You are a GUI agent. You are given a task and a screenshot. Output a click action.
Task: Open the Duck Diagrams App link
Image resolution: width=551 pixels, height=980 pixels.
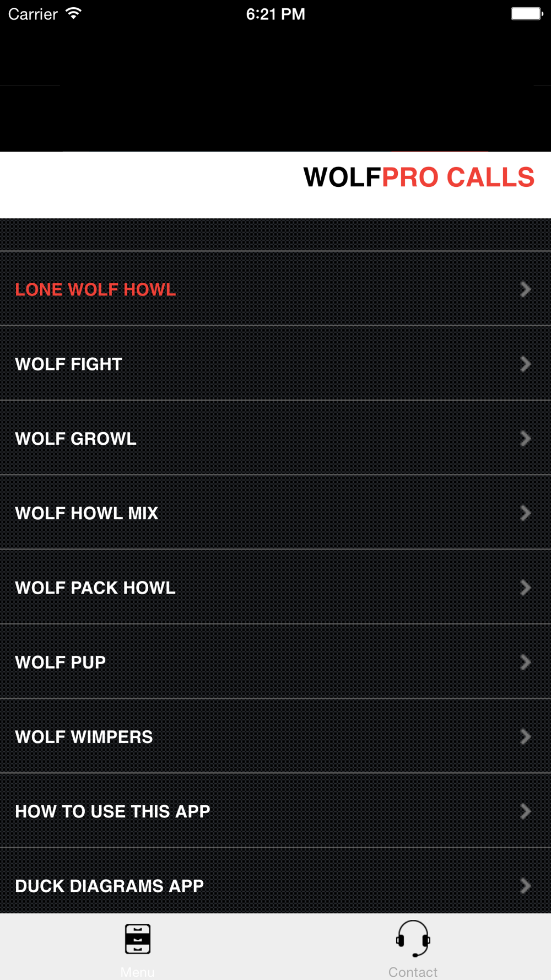pos(275,882)
